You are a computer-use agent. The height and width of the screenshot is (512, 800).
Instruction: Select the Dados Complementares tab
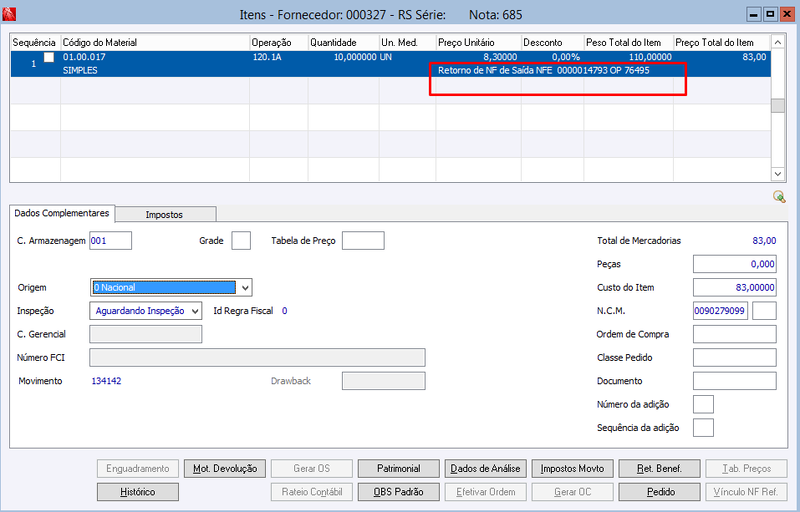point(62,213)
